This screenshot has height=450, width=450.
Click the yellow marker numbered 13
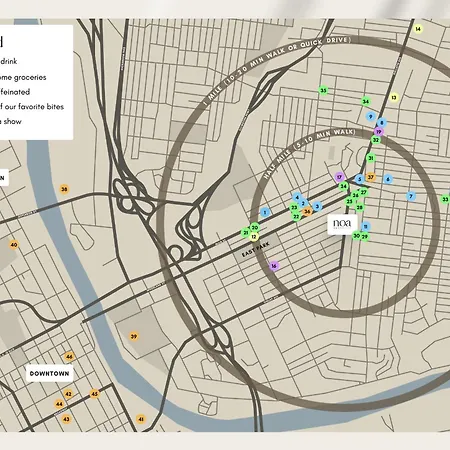point(394,97)
